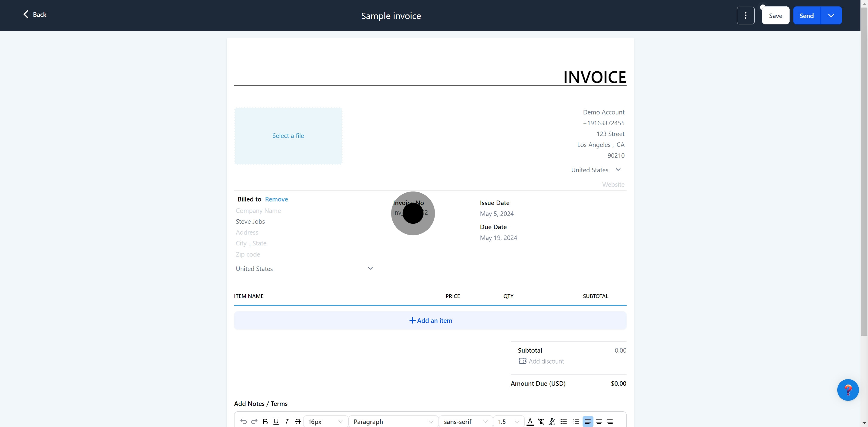Toggle bold formatting in notes toolbar
This screenshot has width=868, height=427.
pos(265,421)
